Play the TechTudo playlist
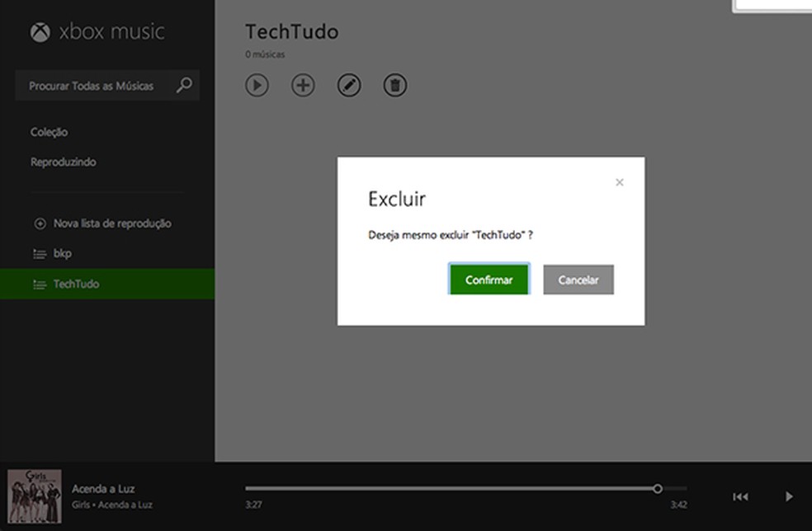 [257, 86]
